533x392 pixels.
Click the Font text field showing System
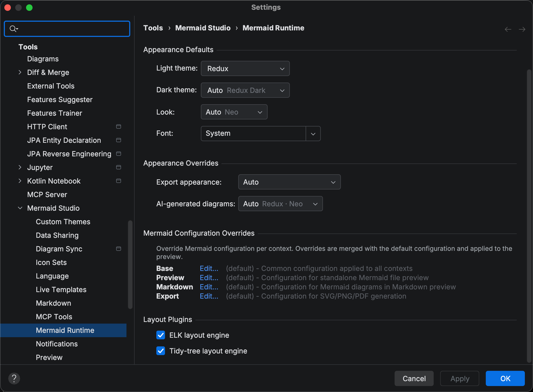(253, 134)
